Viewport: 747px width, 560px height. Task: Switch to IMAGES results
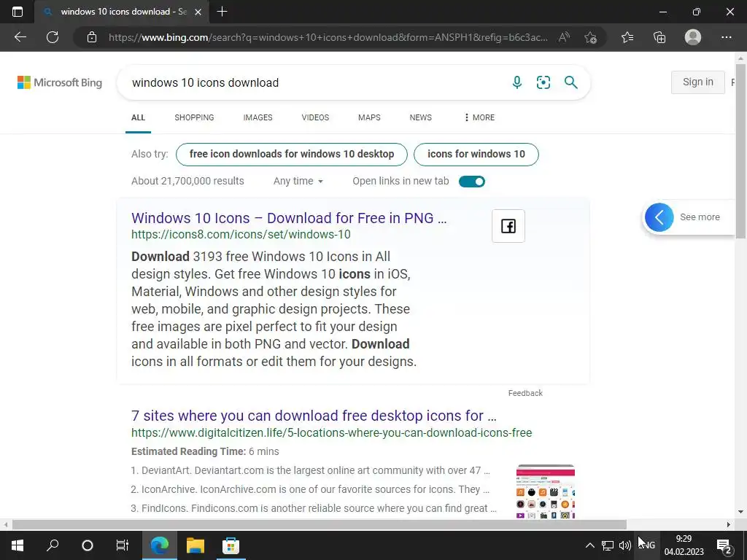click(x=258, y=117)
